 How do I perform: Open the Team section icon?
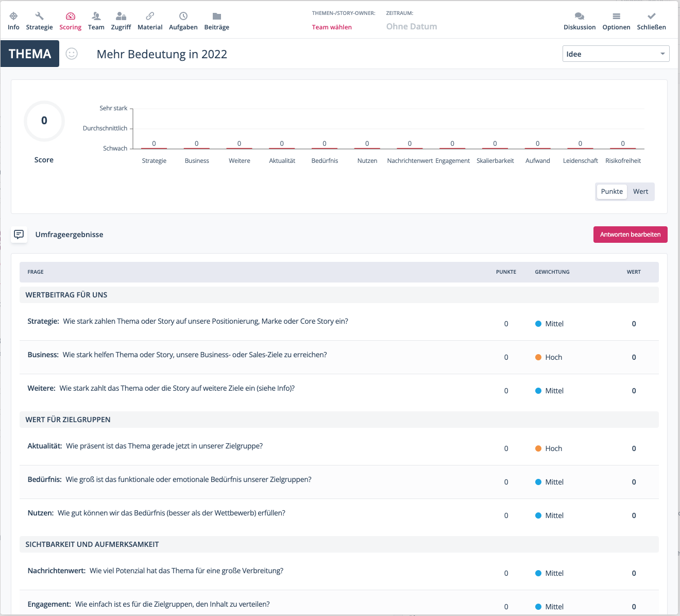click(x=96, y=16)
